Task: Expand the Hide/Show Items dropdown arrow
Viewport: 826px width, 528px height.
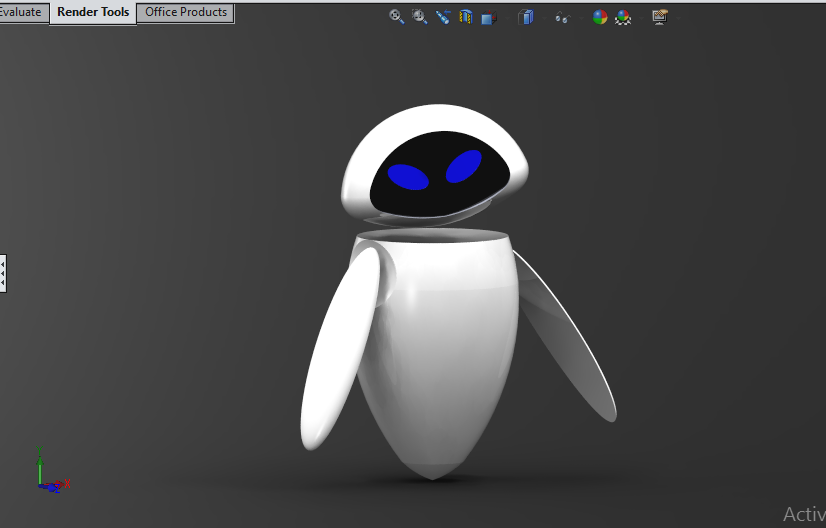Action: point(581,18)
